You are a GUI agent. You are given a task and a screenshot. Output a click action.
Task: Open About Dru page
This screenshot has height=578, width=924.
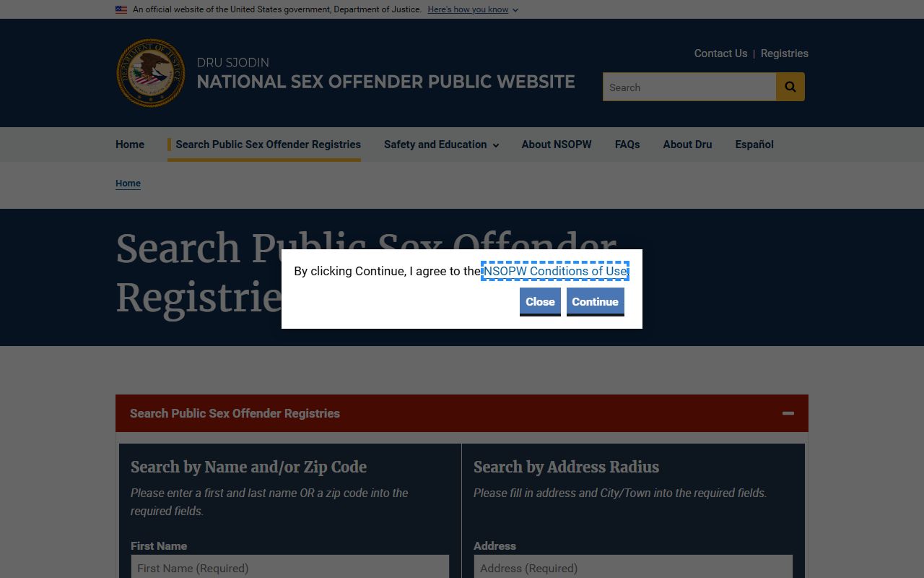(687, 144)
